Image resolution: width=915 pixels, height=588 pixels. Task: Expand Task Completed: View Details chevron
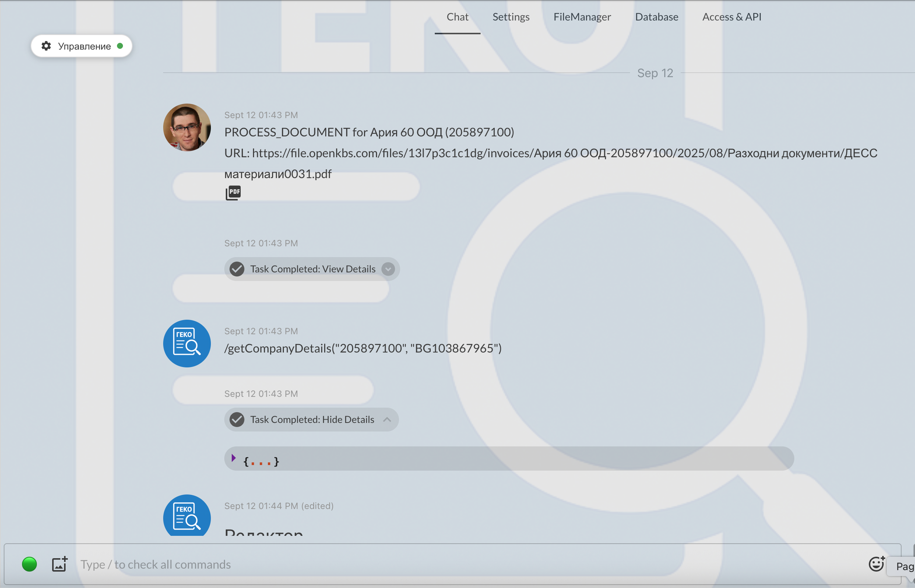point(388,269)
